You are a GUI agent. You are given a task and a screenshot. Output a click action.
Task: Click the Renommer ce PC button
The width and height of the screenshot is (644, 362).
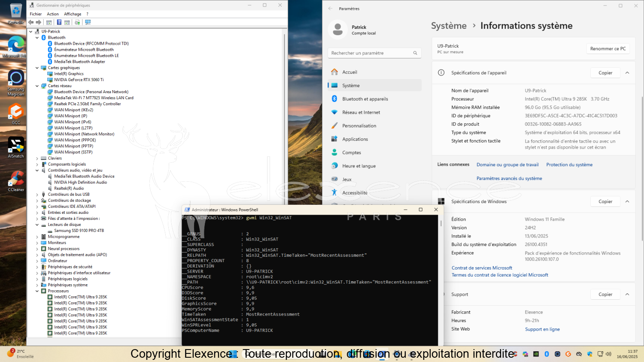[x=608, y=49]
